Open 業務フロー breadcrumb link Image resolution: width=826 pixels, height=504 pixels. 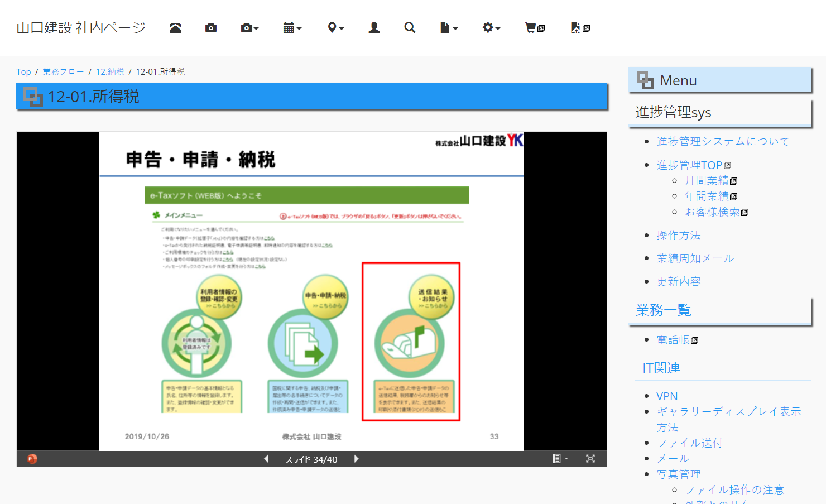pos(63,72)
